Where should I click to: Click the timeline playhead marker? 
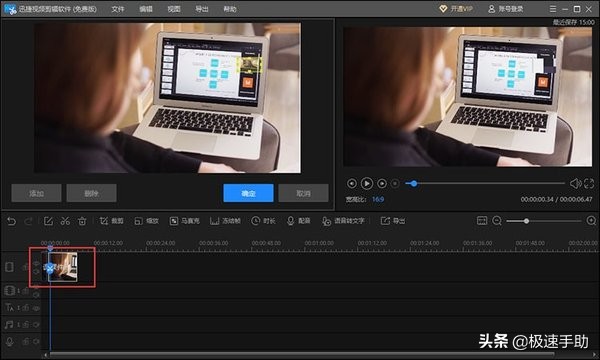50,248
